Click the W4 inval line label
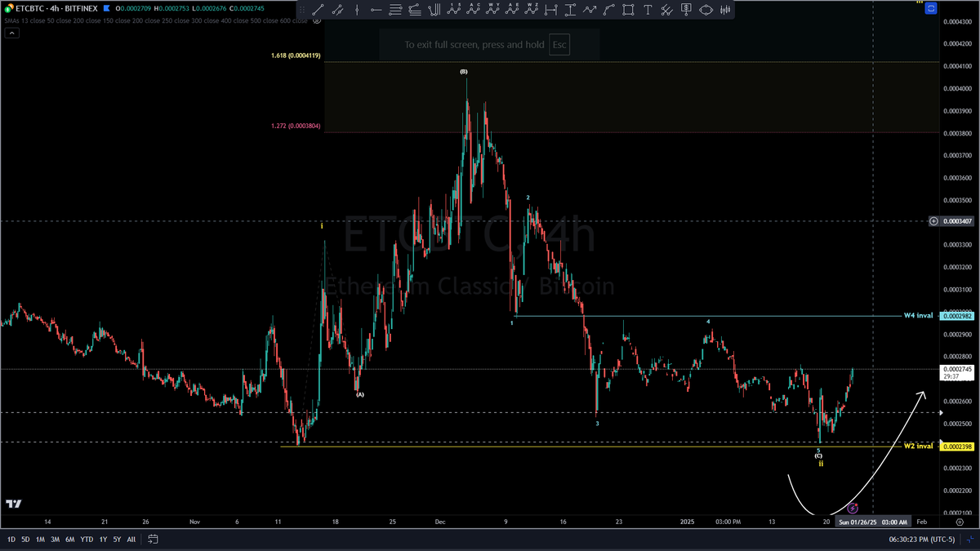 click(918, 315)
